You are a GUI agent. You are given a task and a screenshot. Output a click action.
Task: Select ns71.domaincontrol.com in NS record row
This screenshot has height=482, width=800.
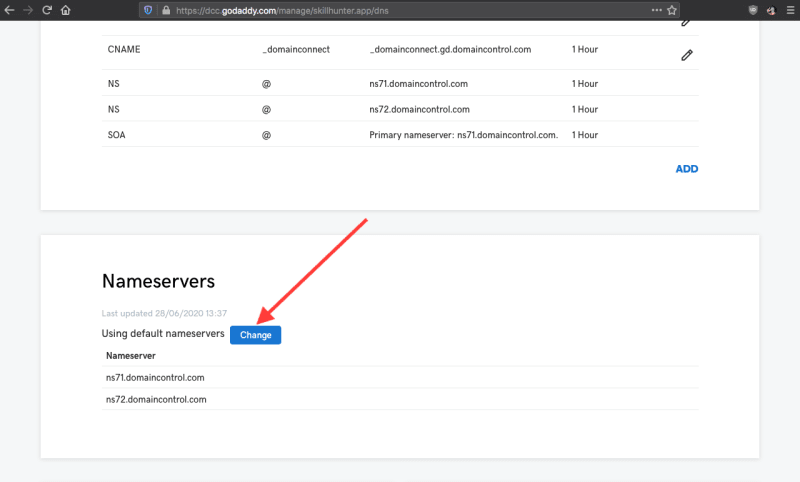418,84
